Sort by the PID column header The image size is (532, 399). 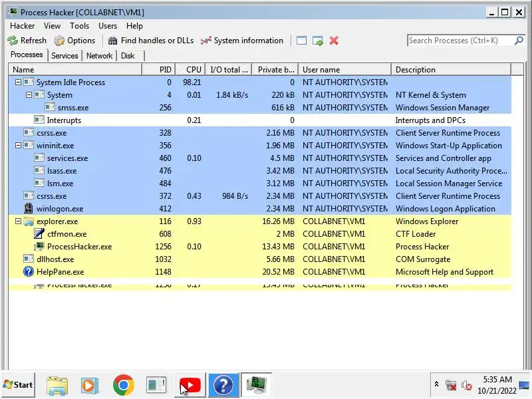(159, 70)
